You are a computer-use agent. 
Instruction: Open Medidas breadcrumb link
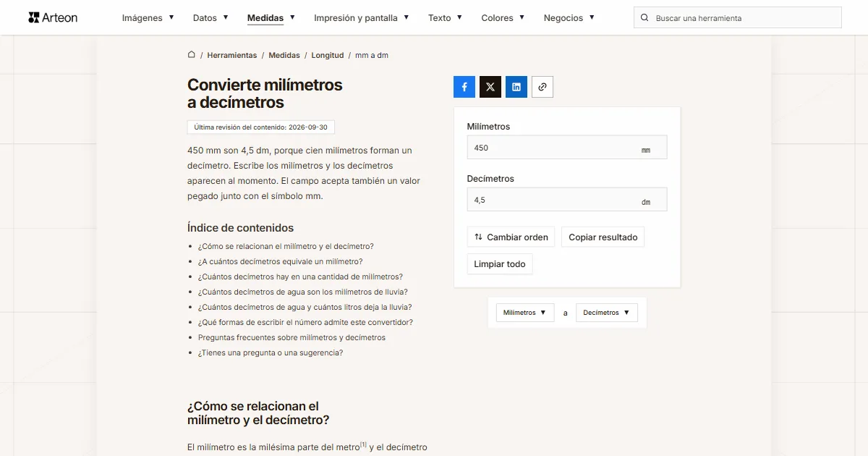point(284,55)
